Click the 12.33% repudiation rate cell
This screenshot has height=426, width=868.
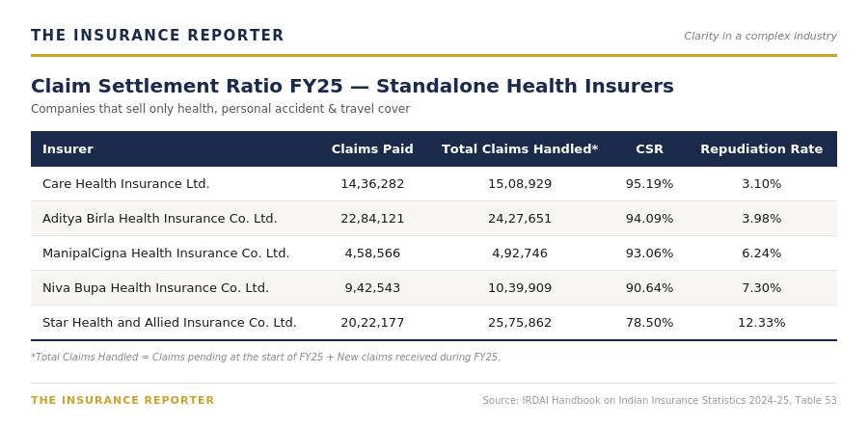761,323
